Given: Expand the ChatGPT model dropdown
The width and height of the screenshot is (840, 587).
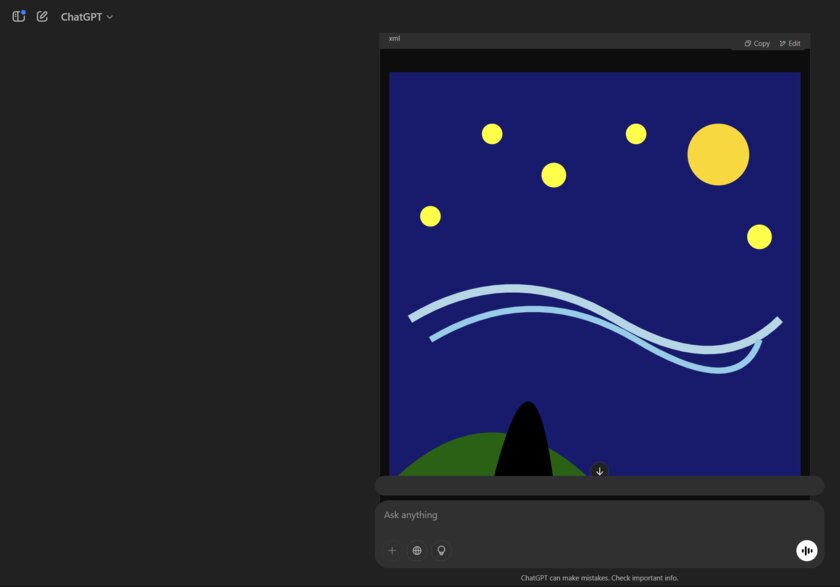Looking at the screenshot, I should point(87,17).
